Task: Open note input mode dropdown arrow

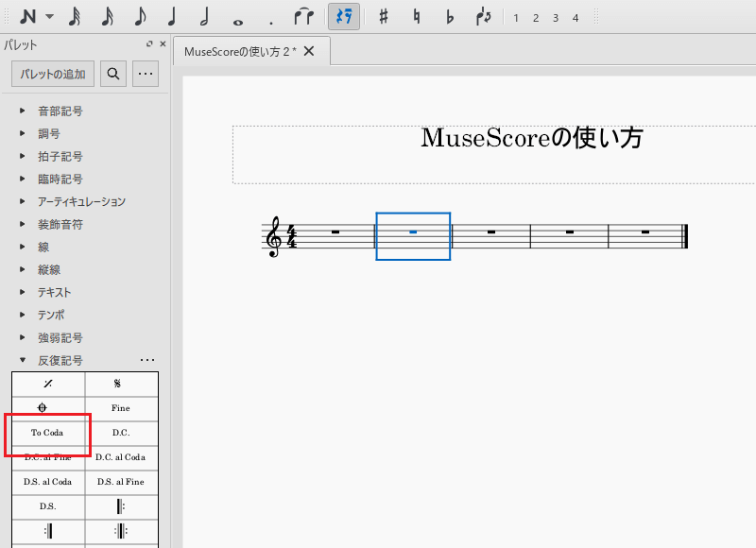Action: pyautogui.click(x=49, y=17)
